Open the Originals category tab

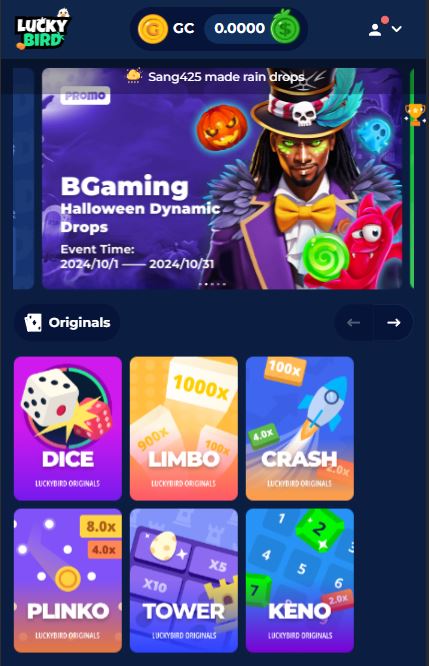(x=67, y=323)
